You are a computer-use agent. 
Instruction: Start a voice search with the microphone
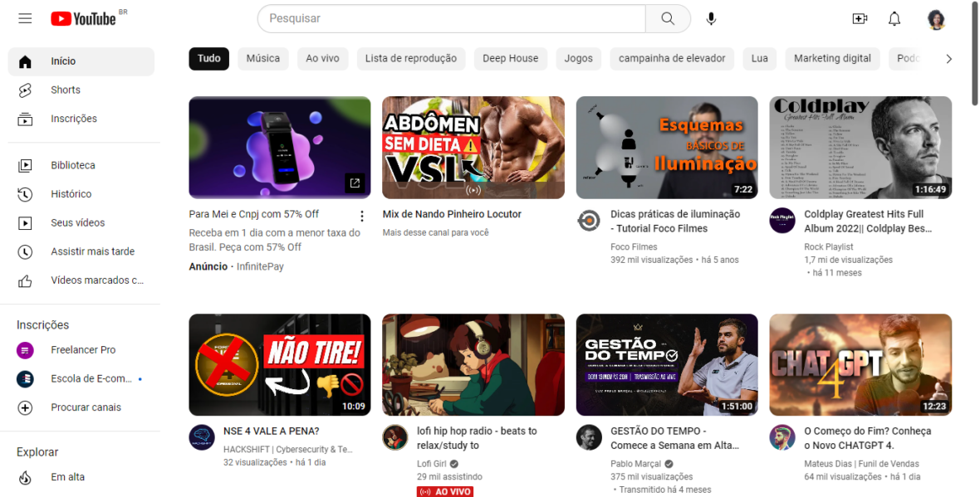(711, 18)
